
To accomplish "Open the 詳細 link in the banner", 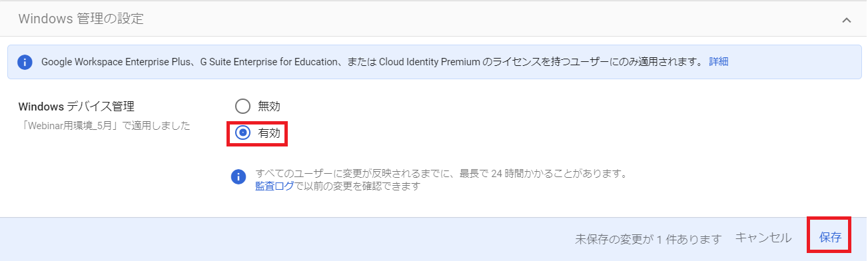I will [718, 61].
